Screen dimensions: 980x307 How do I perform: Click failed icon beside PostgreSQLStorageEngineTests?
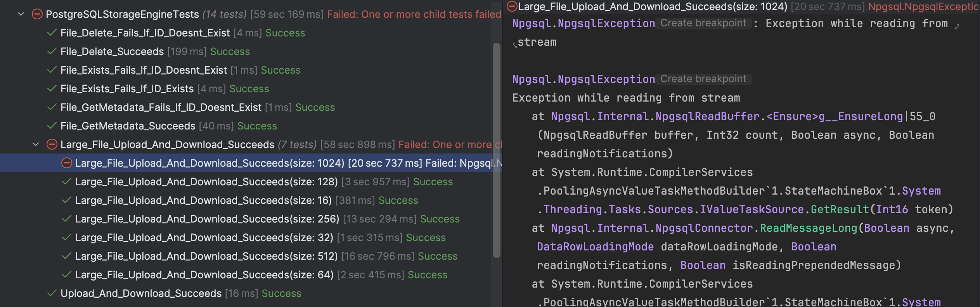pos(37,14)
